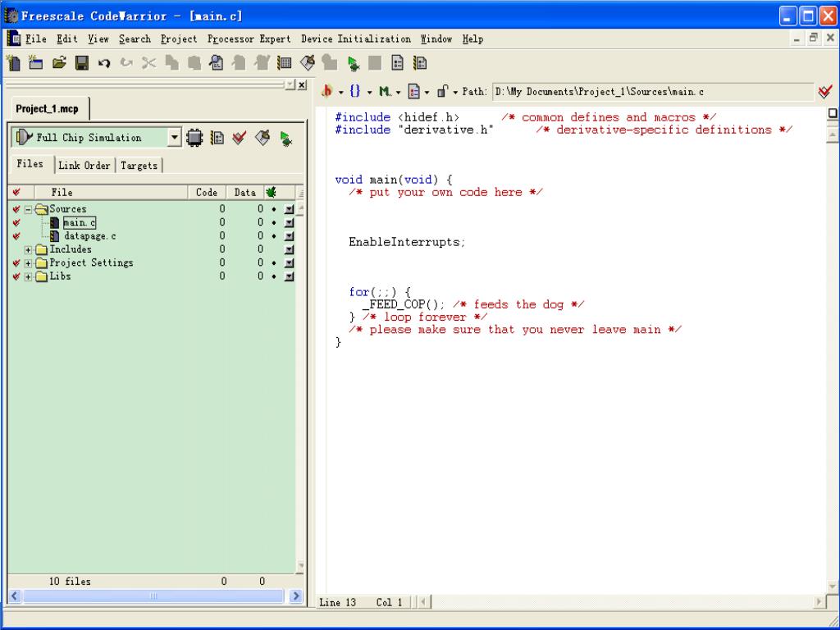The height and width of the screenshot is (630, 840).
Task: Select main.c in the file tree
Action: (80, 222)
